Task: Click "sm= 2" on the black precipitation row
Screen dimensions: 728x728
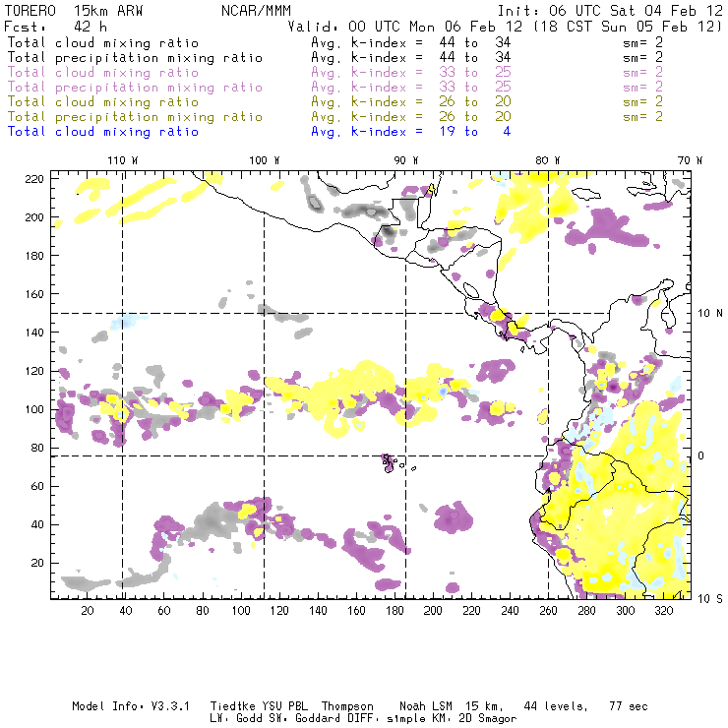Action: click(643, 58)
